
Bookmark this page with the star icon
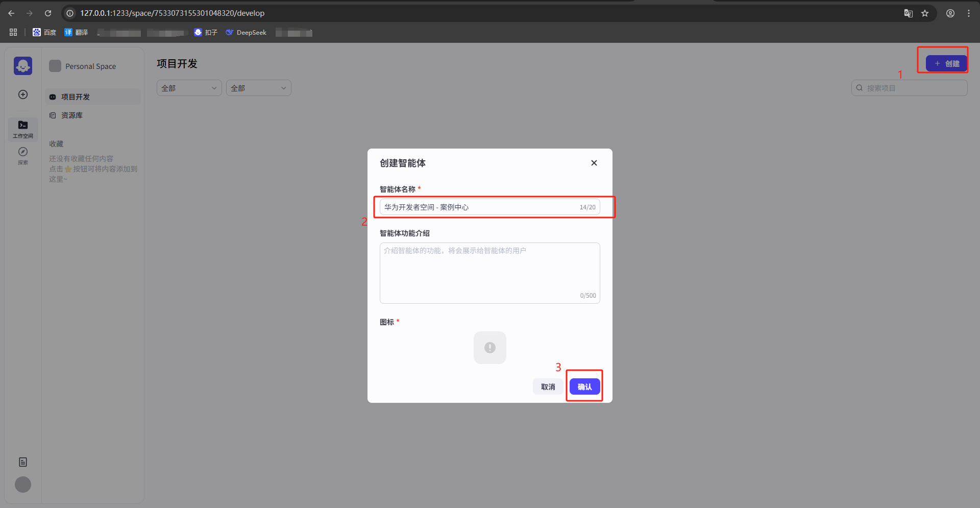coord(925,13)
